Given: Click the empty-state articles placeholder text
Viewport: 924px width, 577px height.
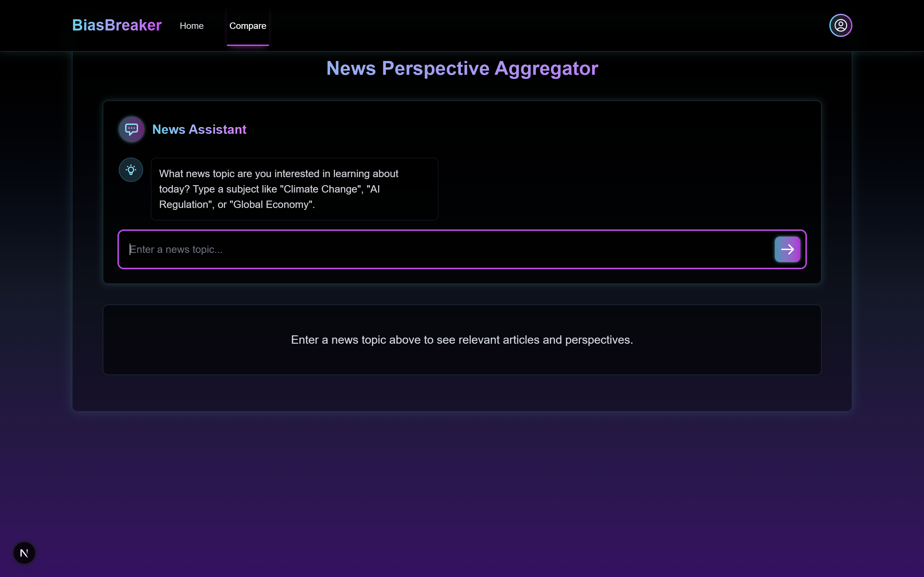Looking at the screenshot, I should [x=462, y=340].
